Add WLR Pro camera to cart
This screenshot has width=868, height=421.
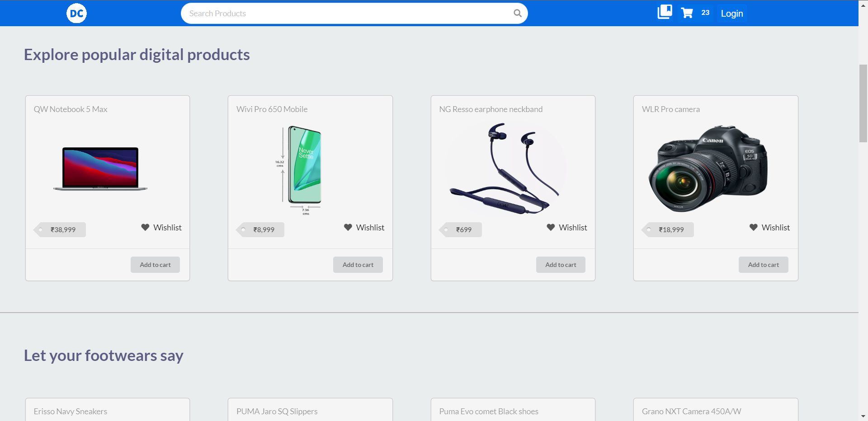click(764, 265)
